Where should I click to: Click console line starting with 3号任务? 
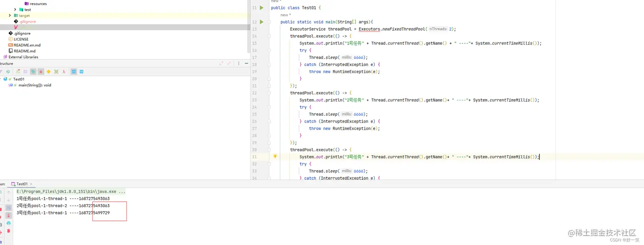(x=63, y=213)
